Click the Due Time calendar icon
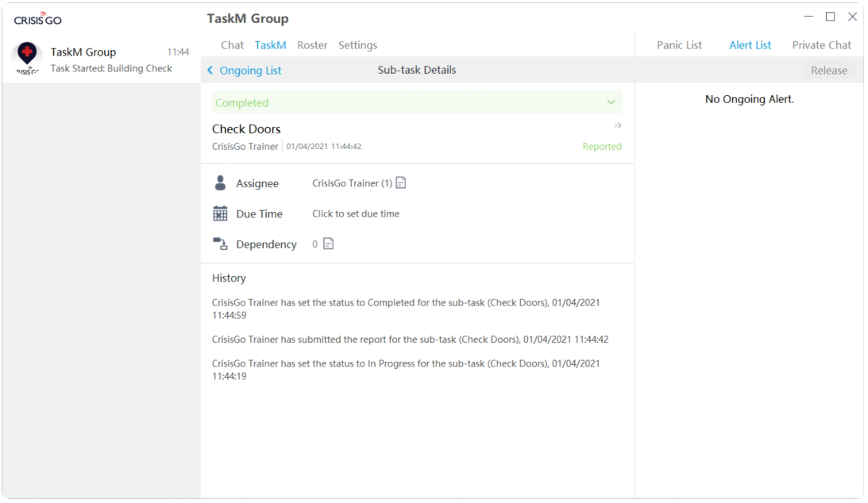 click(x=220, y=213)
